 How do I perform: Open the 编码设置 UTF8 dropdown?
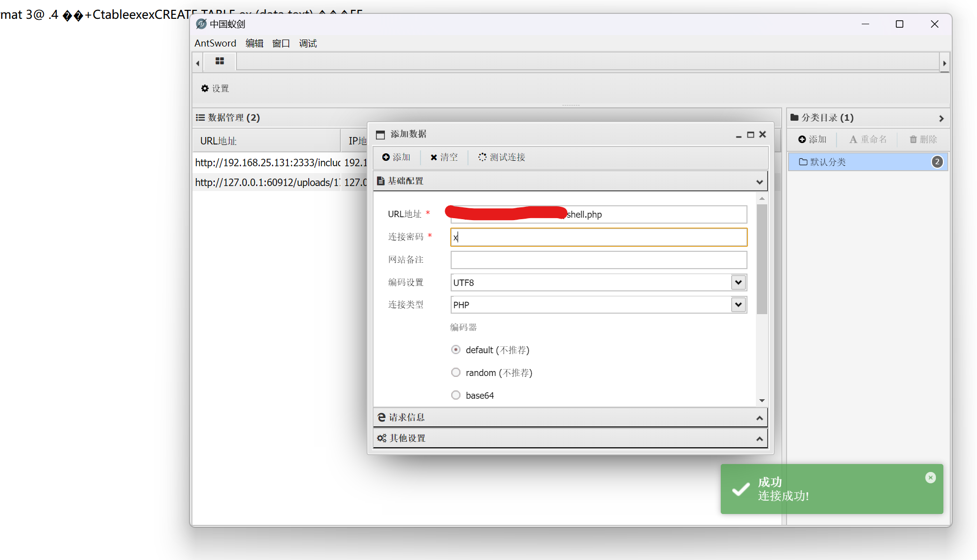(738, 282)
